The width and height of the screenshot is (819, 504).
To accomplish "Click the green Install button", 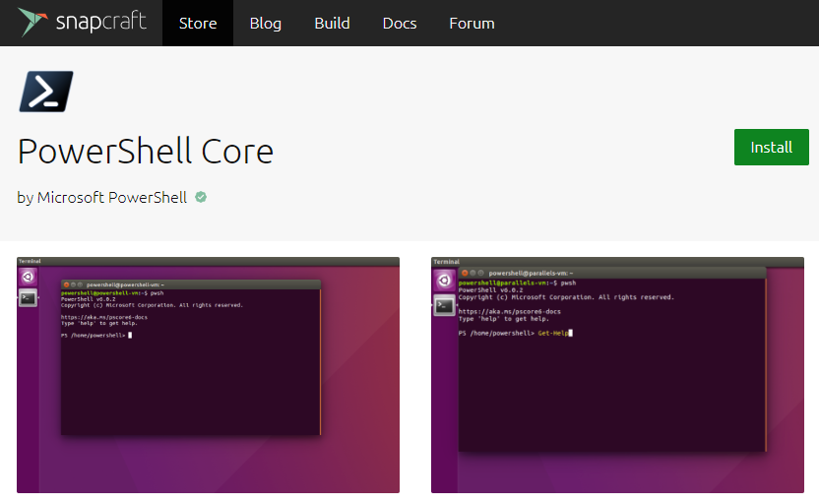I will point(771,148).
